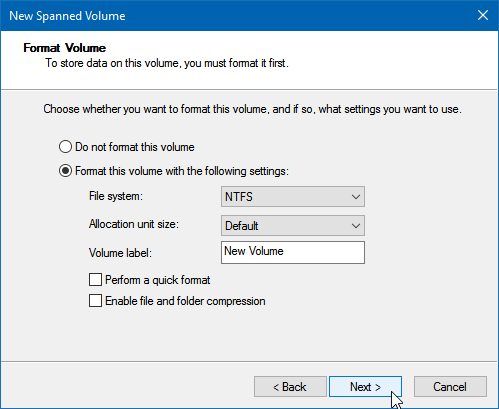
Task: Choose Format this volume radio button
Action: 65,171
